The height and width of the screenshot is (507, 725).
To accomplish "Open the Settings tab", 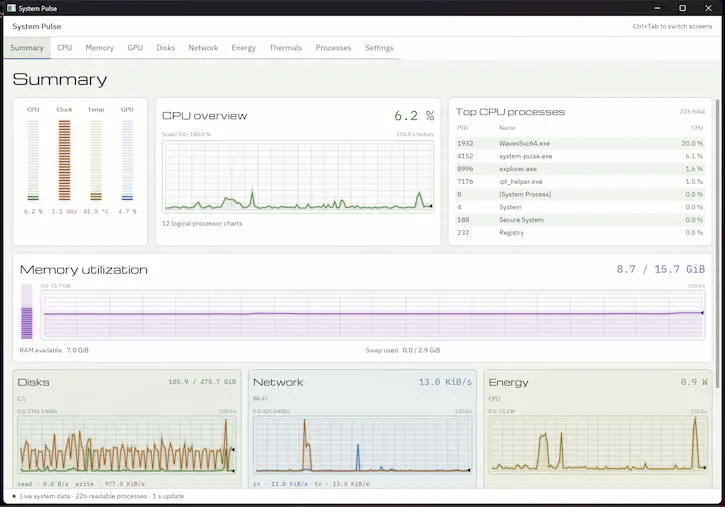I will tap(379, 48).
